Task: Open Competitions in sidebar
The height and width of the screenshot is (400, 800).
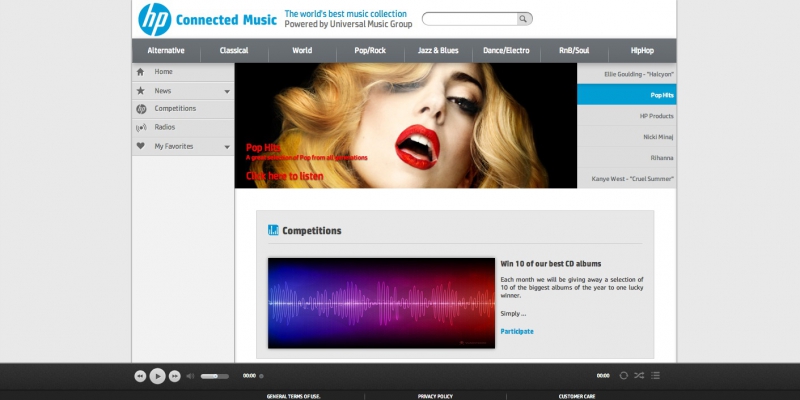Action: pos(183,109)
